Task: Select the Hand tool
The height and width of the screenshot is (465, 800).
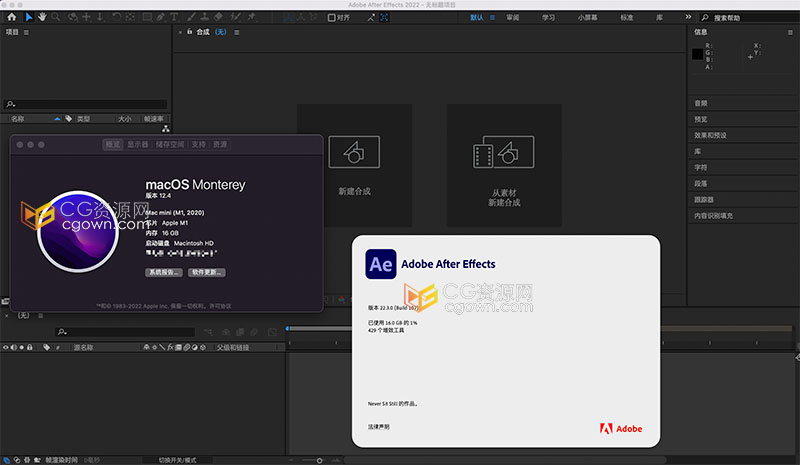Action: (x=42, y=17)
